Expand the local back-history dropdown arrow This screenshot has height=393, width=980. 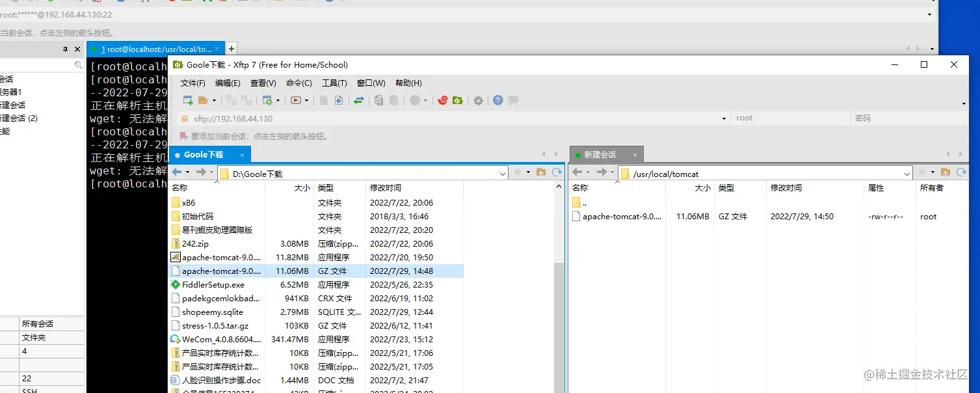[x=187, y=172]
